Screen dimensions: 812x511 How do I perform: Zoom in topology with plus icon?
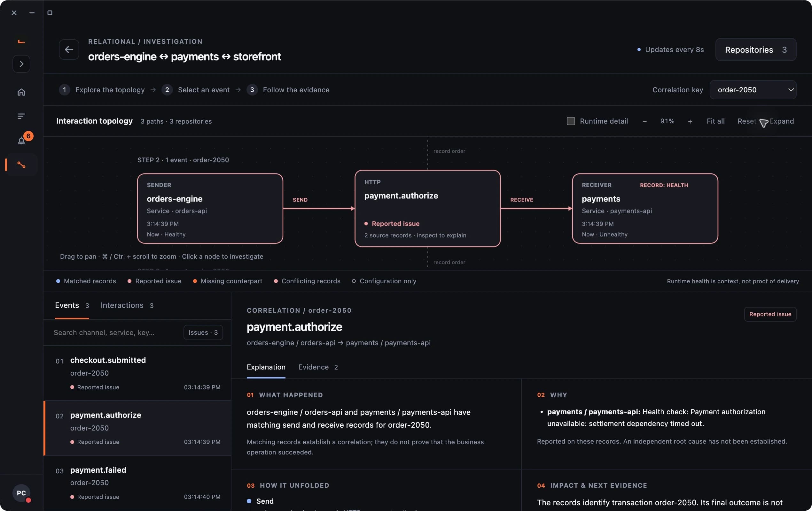coord(690,121)
